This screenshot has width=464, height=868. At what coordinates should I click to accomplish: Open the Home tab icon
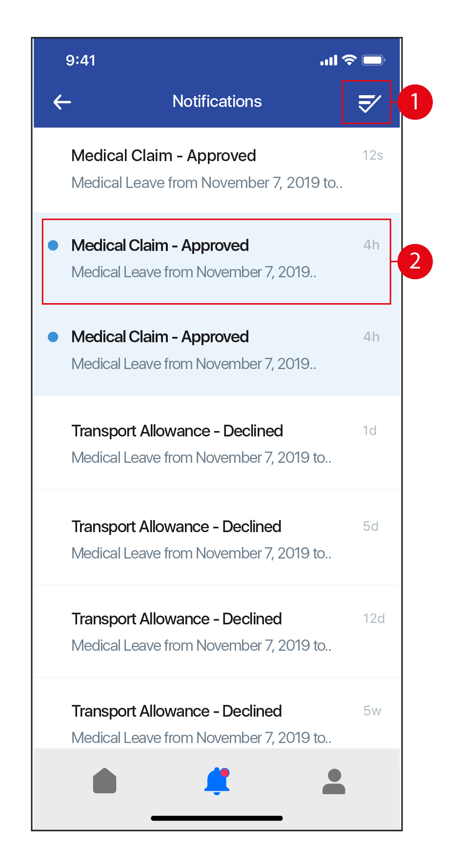point(104,781)
